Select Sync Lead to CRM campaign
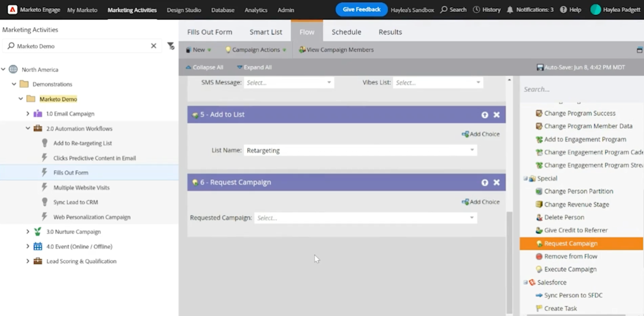 point(75,202)
